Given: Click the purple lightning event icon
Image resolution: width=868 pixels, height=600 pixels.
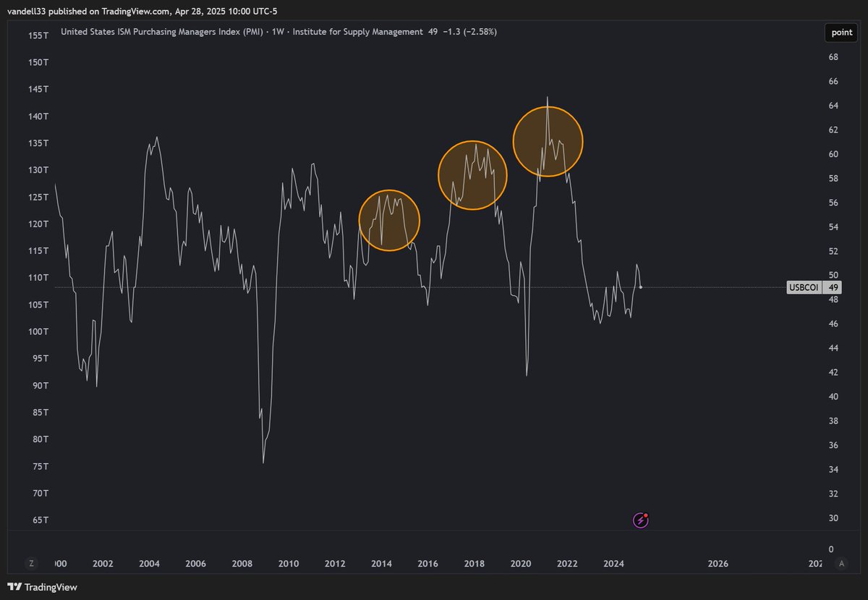Looking at the screenshot, I should point(641,520).
